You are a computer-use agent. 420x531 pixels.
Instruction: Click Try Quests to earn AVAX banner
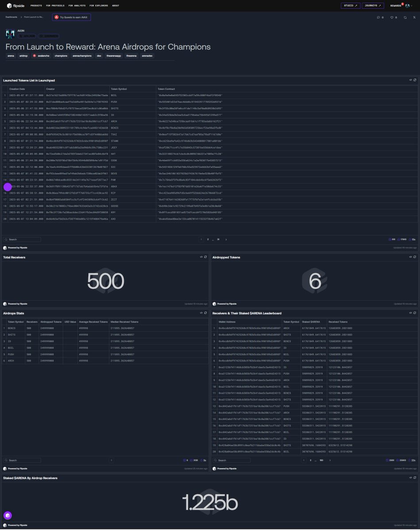(72, 17)
